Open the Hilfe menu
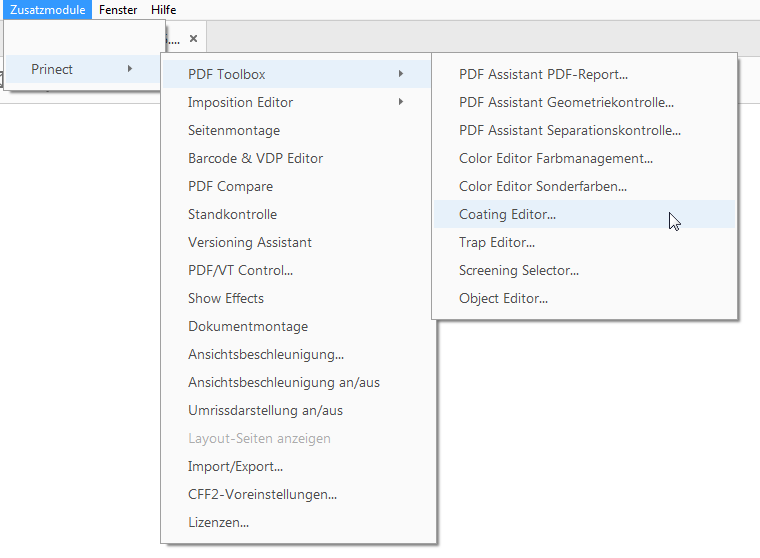 pyautogui.click(x=163, y=10)
